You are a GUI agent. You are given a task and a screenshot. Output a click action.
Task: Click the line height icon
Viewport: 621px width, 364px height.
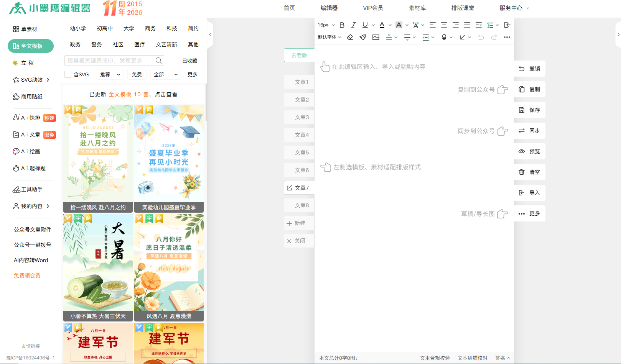490,25
